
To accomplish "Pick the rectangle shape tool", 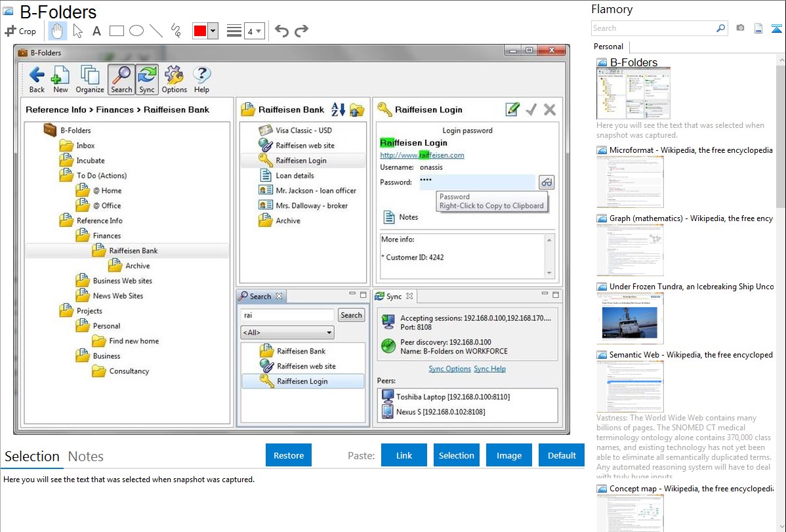I will point(117,31).
